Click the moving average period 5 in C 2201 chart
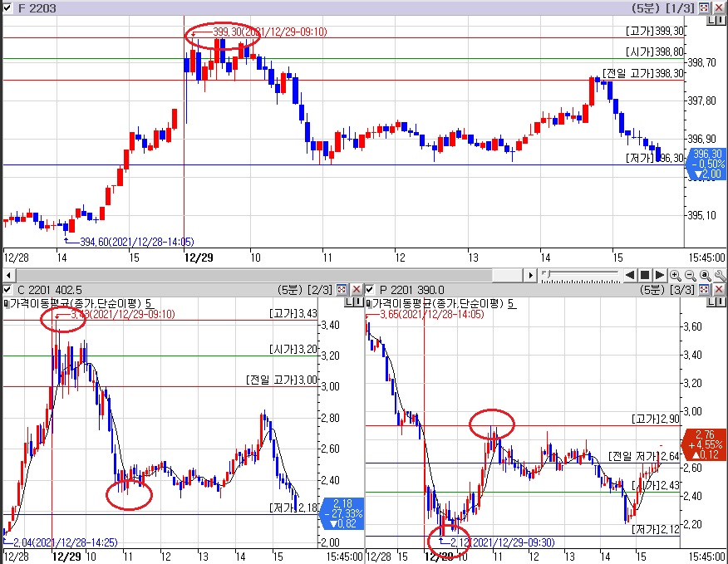 coord(148,303)
